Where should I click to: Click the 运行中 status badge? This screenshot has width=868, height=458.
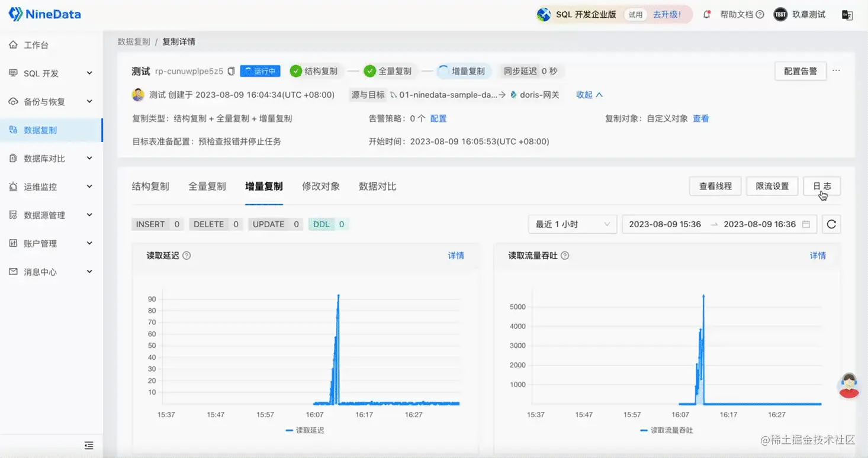point(260,72)
